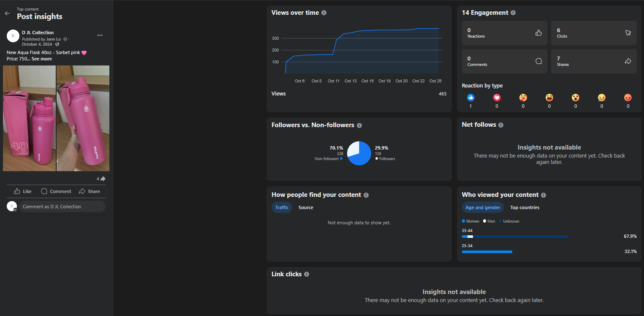The image size is (644, 316).
Task: Click the Share button under the post
Action: click(x=90, y=191)
